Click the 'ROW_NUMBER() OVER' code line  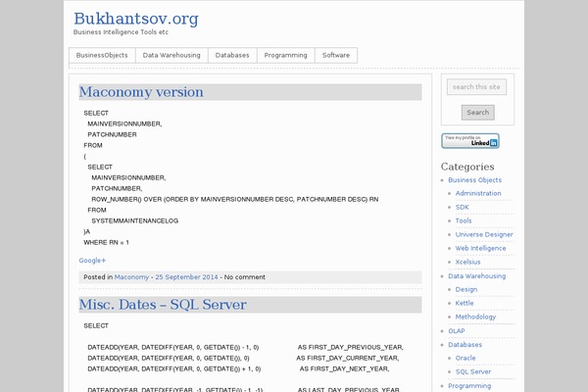pos(235,200)
